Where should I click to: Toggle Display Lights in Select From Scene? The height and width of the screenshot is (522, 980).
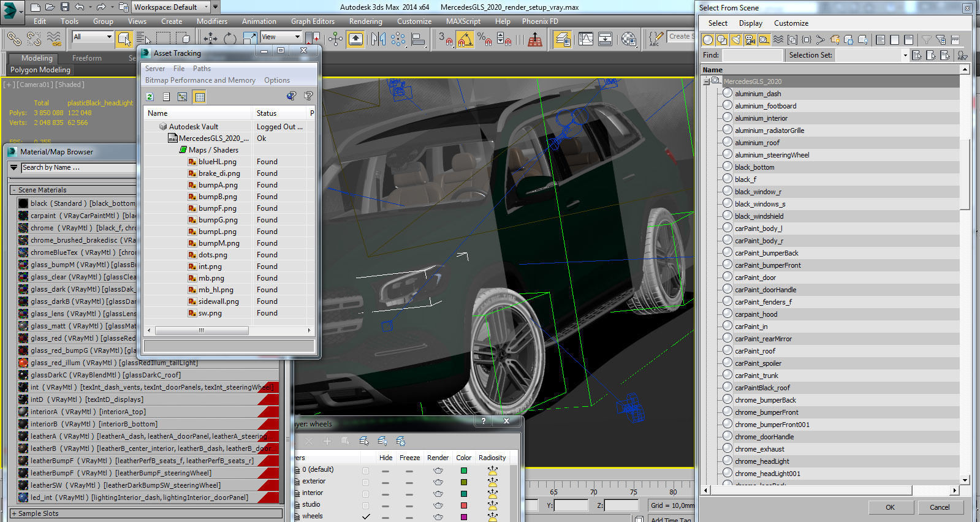[x=736, y=40]
